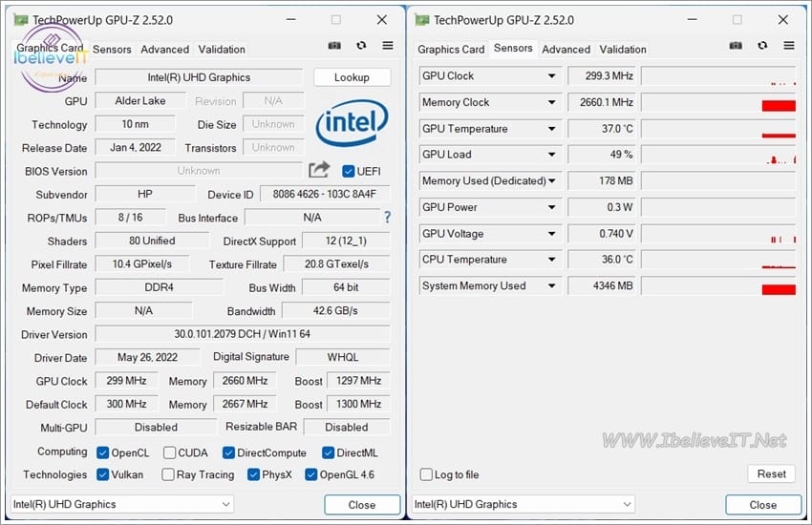
Task: Open GPU Temperature sensor dropdown
Action: point(552,129)
